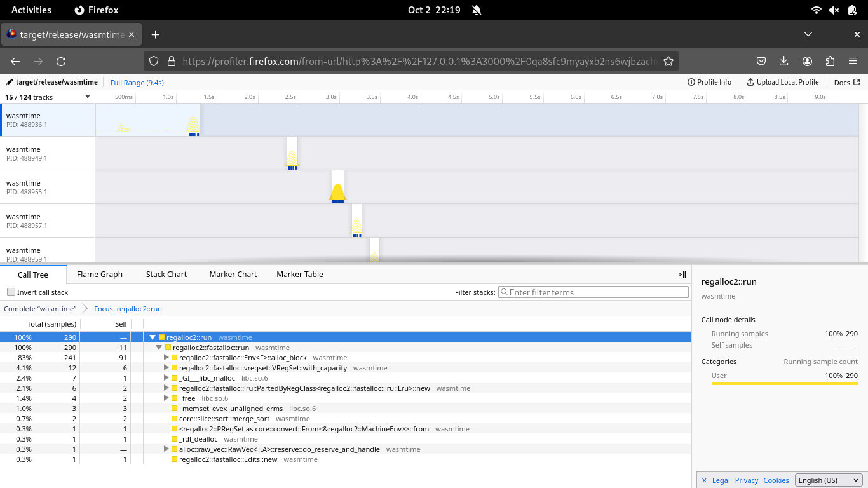Expand the _GI___libc_malloc row

166,378
